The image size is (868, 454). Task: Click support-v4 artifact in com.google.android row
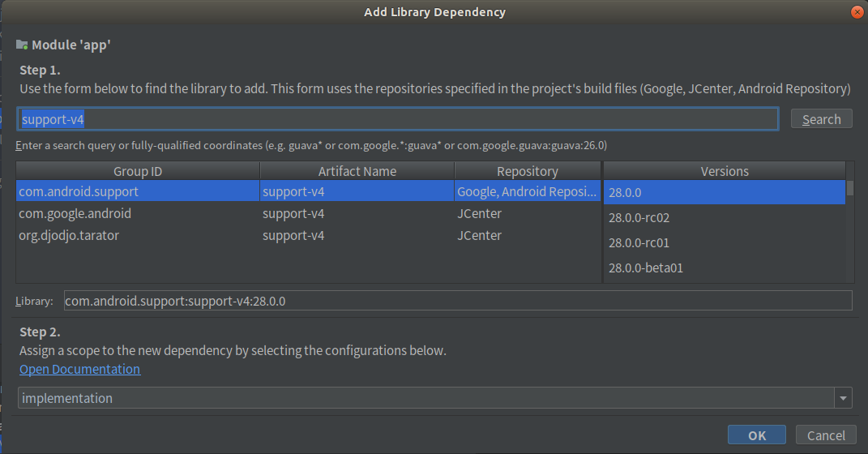pos(357,214)
